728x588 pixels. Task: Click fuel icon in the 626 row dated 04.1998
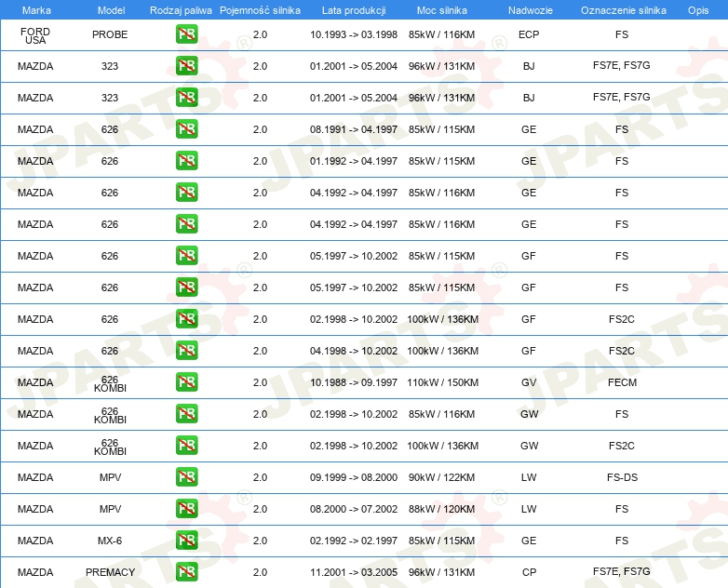(186, 350)
